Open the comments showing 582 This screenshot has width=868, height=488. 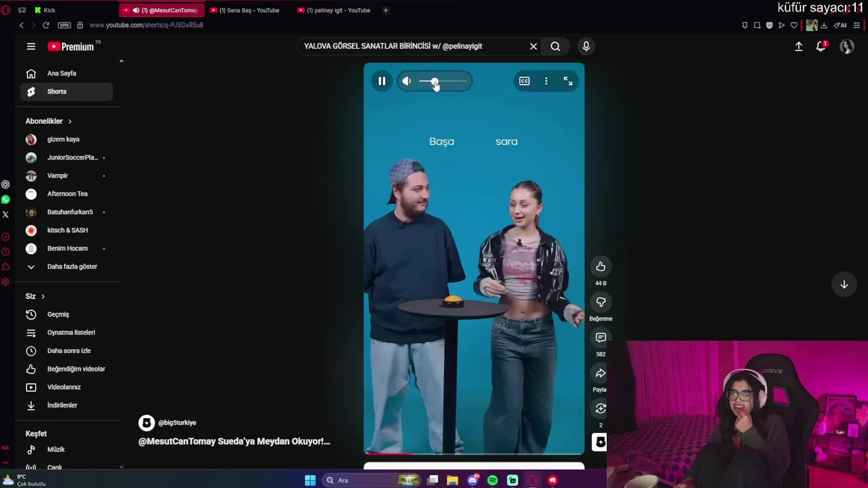601,338
